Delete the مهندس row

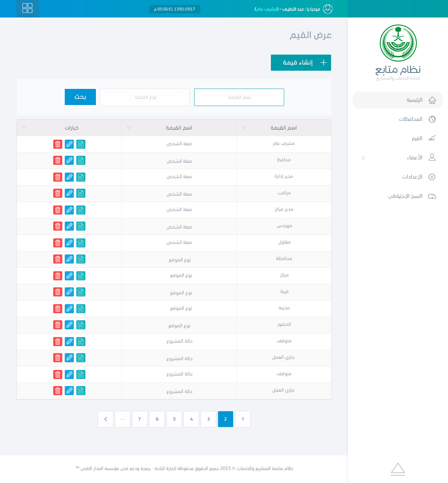click(x=58, y=226)
